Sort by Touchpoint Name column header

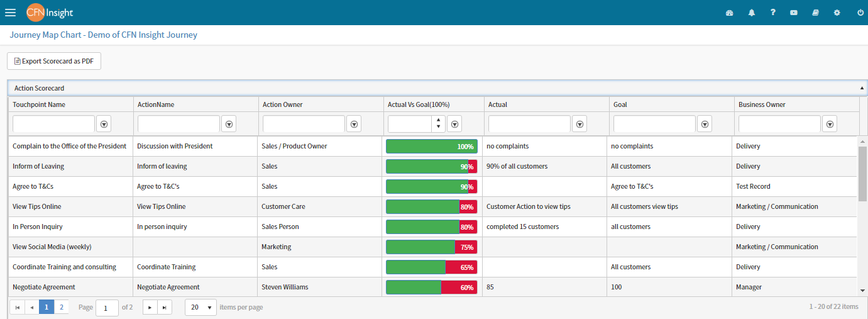tap(39, 104)
